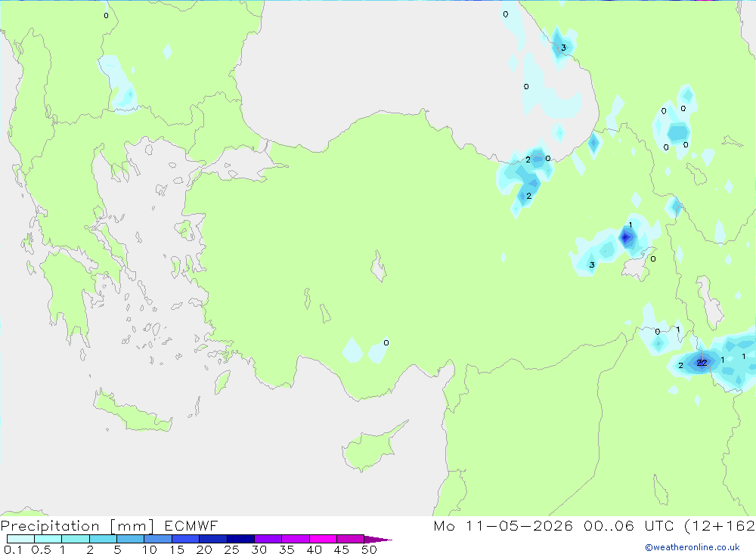Click the "0.1" legend scale label
The width and height of the screenshot is (756, 554).
(13, 549)
